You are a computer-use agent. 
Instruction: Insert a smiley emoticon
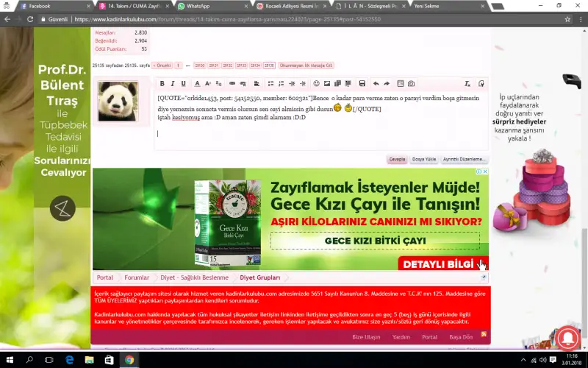click(x=317, y=84)
